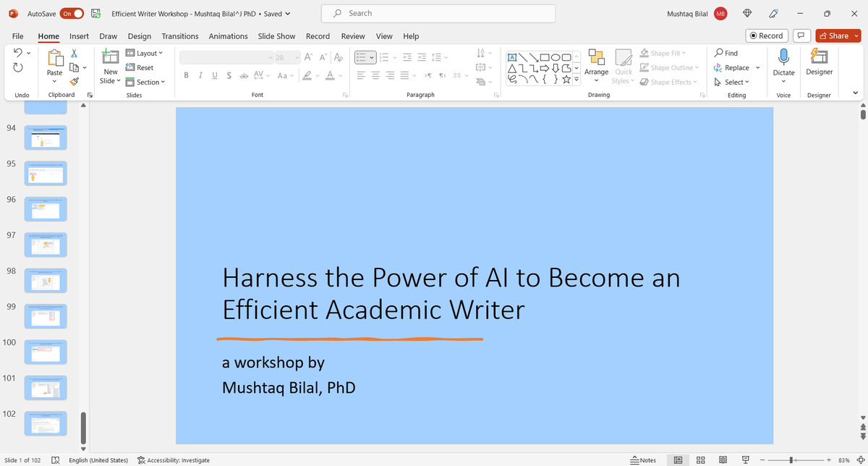This screenshot has height=466, width=868.
Task: Select slide 98 thumbnail
Action: point(46,280)
